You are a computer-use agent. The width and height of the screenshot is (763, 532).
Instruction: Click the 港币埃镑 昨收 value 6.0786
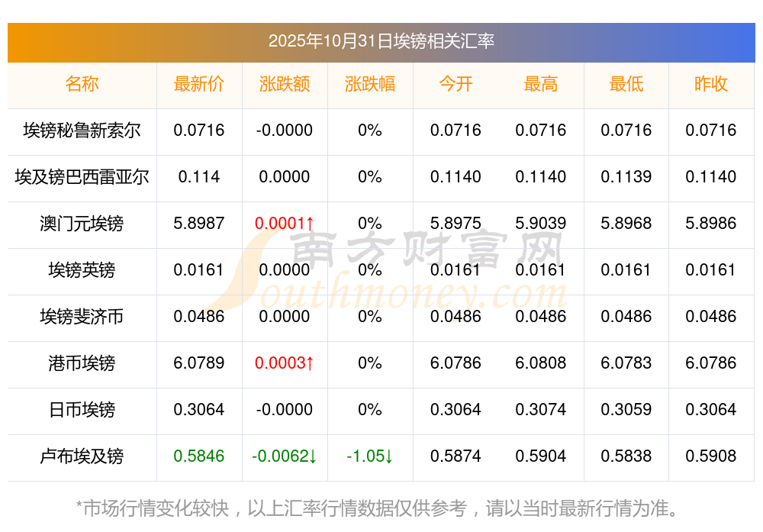tap(711, 363)
